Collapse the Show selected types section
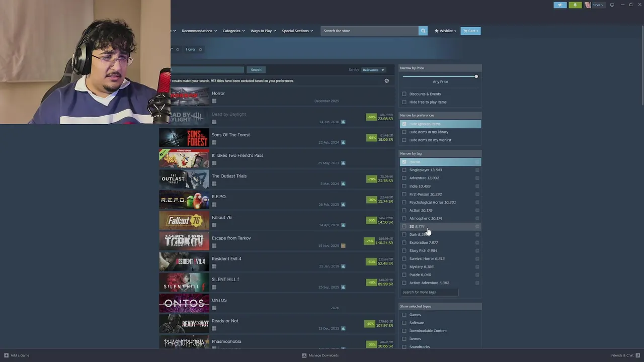 pyautogui.click(x=440, y=306)
